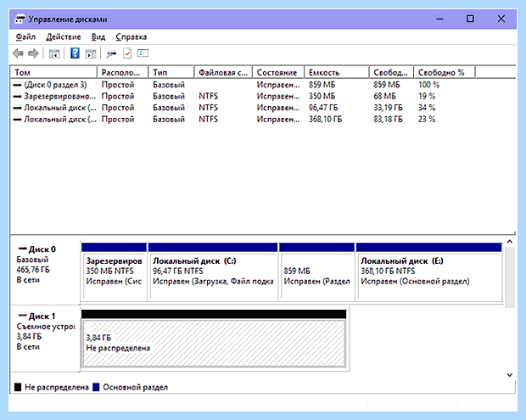Click the Forward arrow toolbar icon
The width and height of the screenshot is (526, 420).
[x=33, y=53]
